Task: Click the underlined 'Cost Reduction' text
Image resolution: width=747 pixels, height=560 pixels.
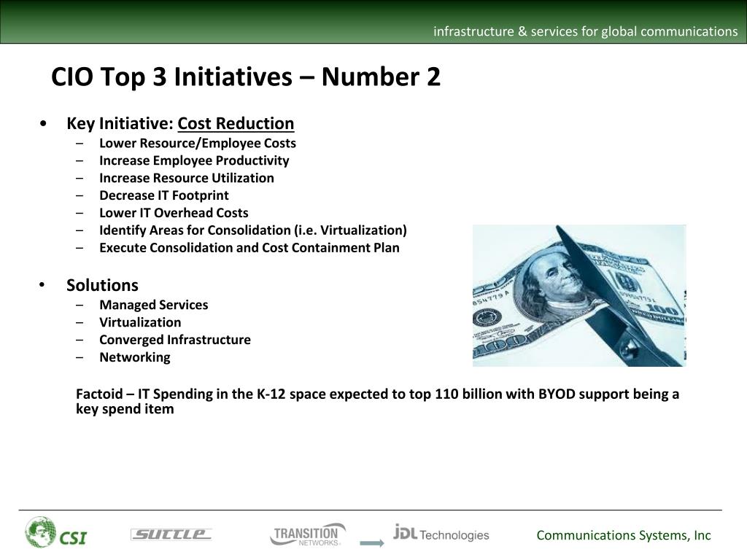Action: 236,123
